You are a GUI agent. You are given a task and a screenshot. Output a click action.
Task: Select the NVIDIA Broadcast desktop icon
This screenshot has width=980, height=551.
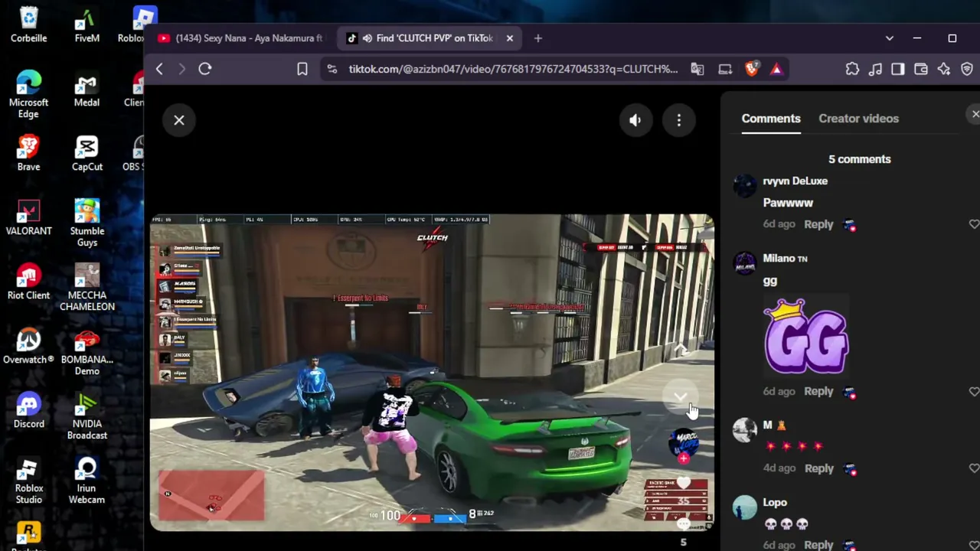coord(87,416)
